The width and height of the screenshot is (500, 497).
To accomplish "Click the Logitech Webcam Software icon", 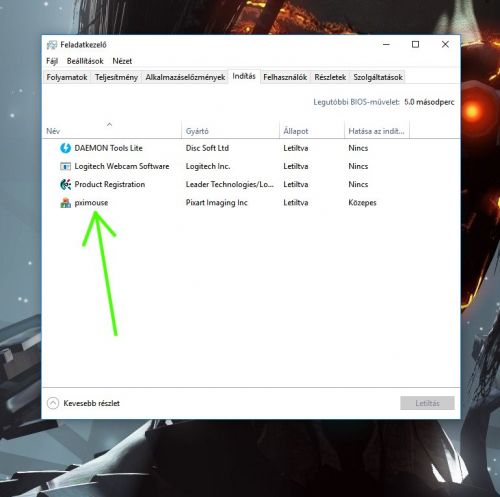I will click(x=66, y=166).
